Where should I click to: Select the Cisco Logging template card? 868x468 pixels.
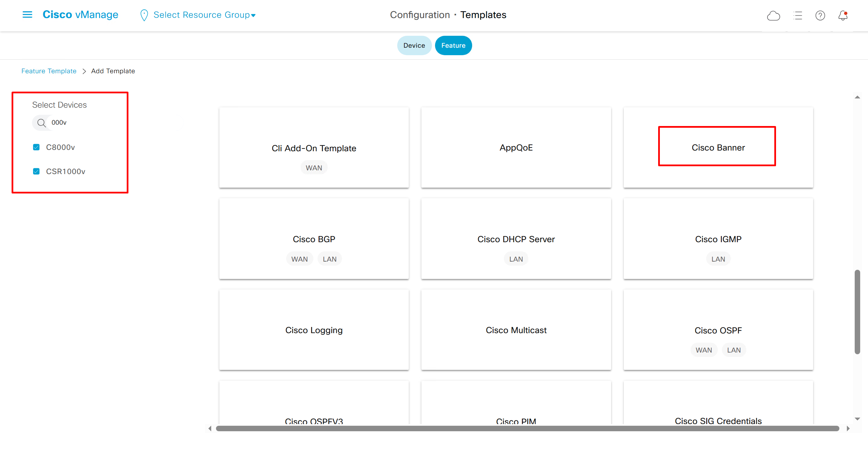(314, 330)
